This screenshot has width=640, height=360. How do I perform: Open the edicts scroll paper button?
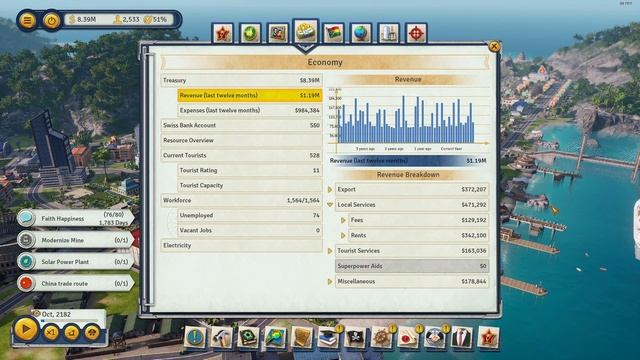coord(302,338)
